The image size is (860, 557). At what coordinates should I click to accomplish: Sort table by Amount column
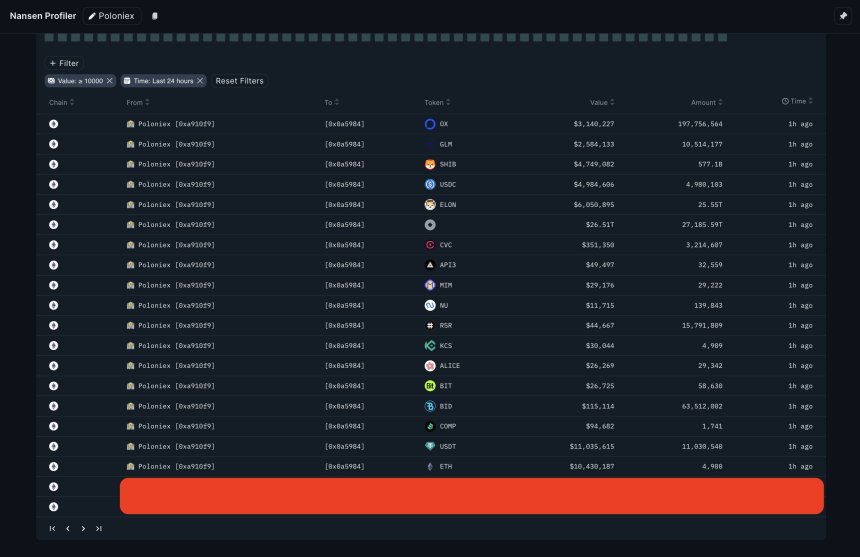(x=707, y=103)
